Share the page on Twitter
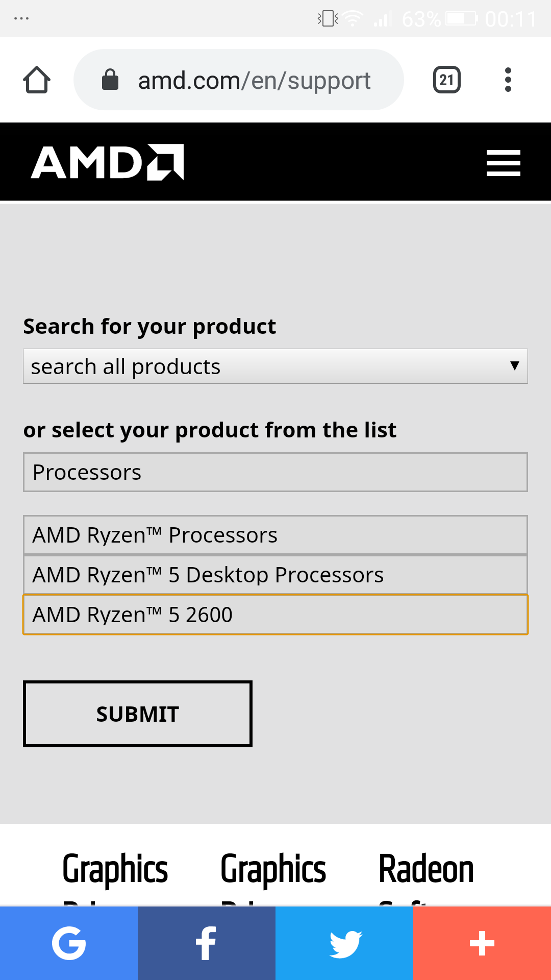The image size is (551, 980). coord(344,943)
